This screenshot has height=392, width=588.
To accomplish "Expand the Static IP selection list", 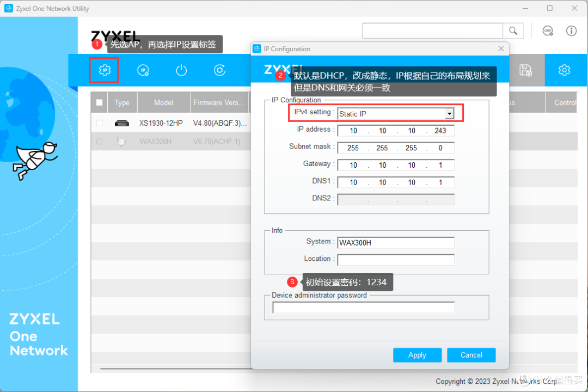I will 449,113.
